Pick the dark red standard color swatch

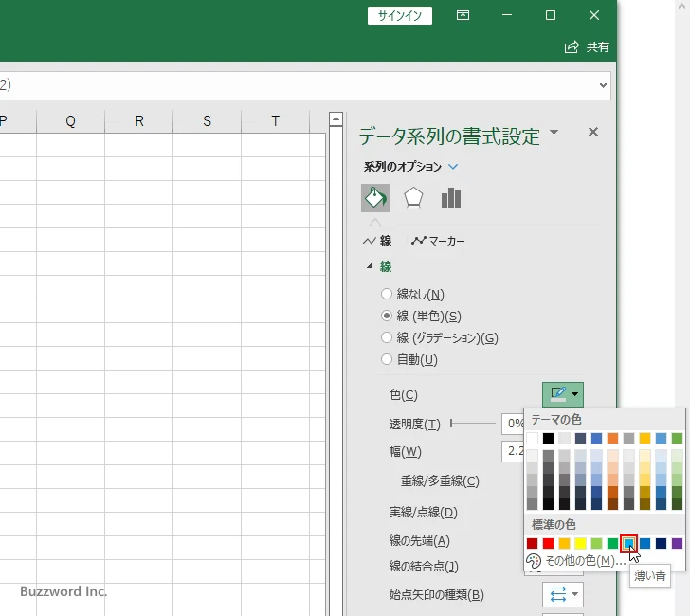532,543
